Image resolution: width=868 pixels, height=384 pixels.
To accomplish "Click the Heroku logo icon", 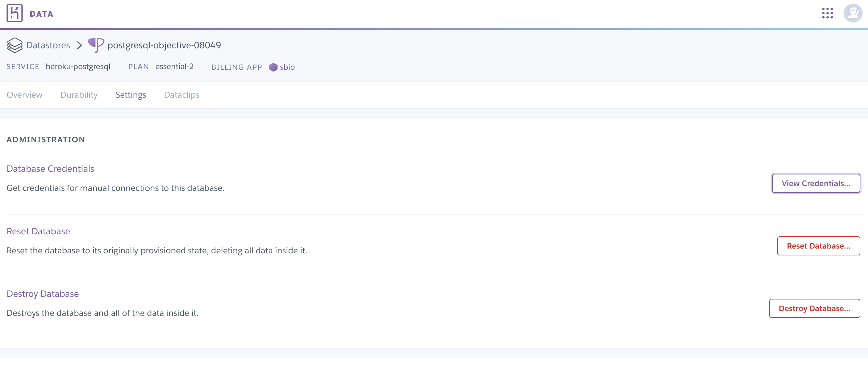I will point(14,13).
